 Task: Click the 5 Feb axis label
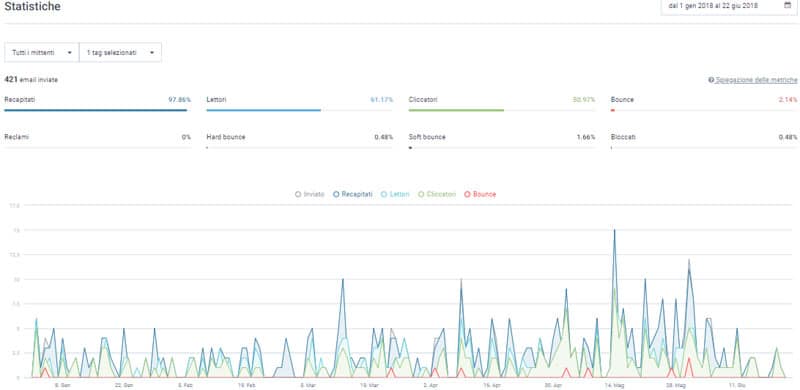click(x=185, y=385)
